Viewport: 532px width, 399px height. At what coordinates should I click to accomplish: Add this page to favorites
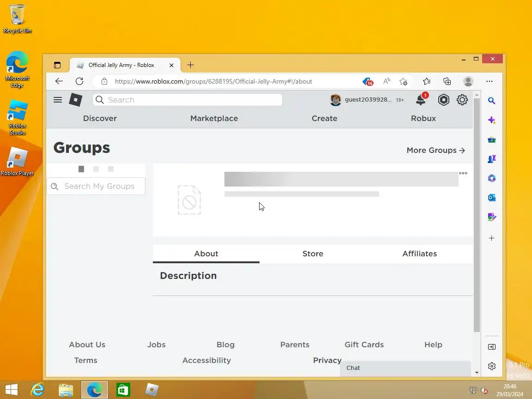pyautogui.click(x=403, y=81)
